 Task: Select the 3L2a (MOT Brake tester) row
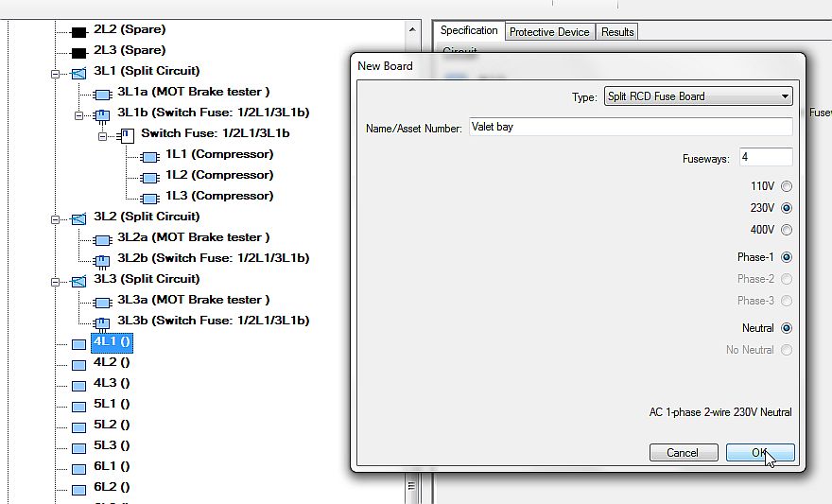pyautogui.click(x=193, y=237)
